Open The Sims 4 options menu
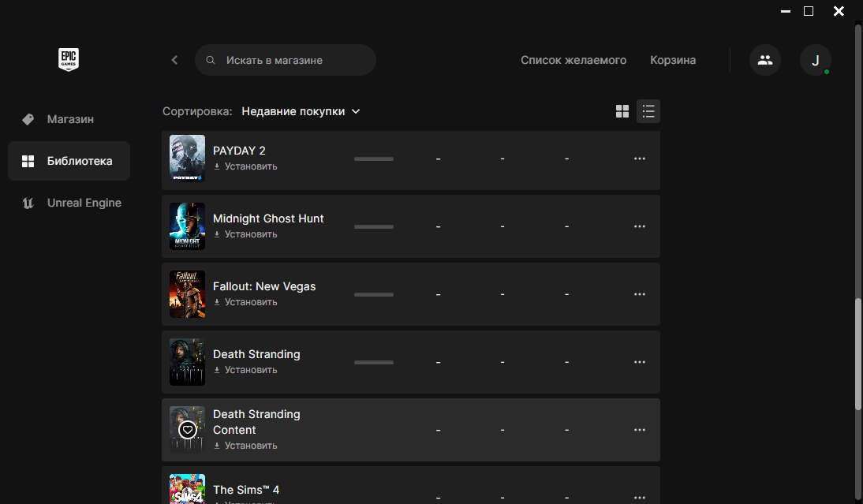863x504 pixels. coord(639,498)
